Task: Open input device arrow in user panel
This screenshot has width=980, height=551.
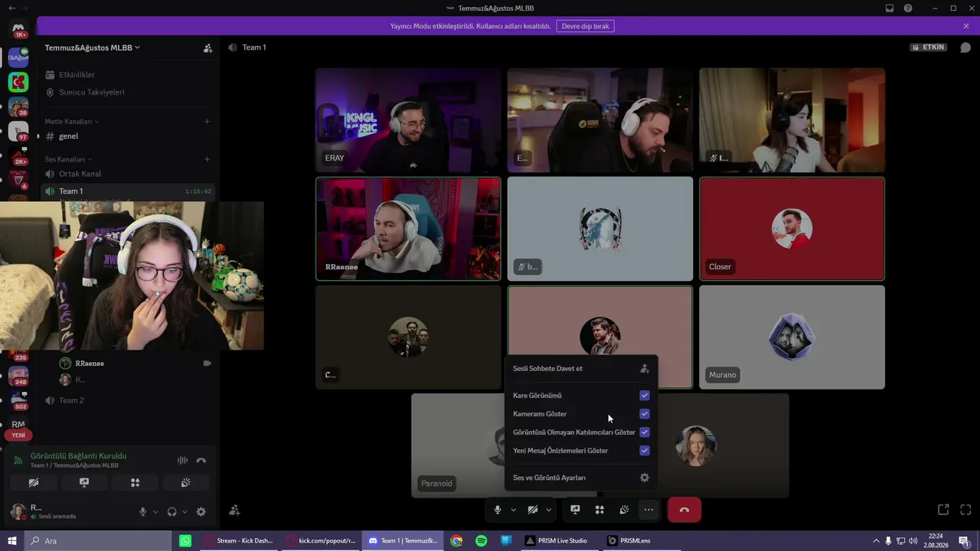Action: tap(155, 512)
